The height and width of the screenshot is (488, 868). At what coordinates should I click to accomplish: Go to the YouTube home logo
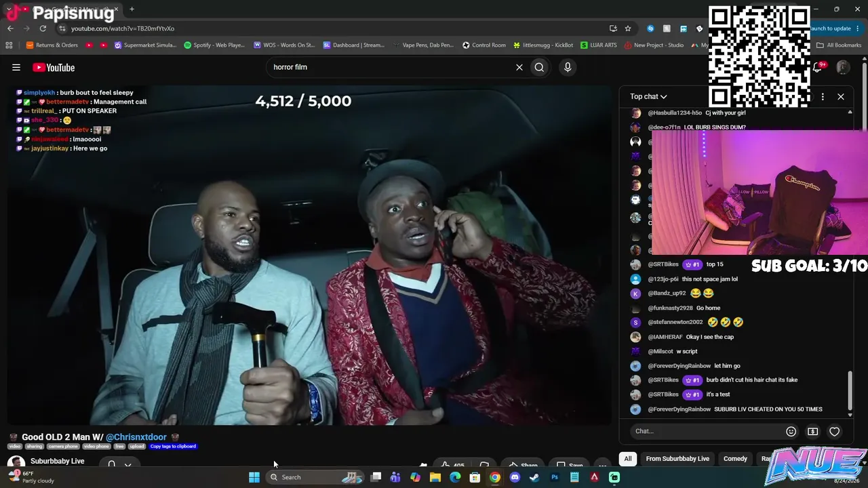54,67
